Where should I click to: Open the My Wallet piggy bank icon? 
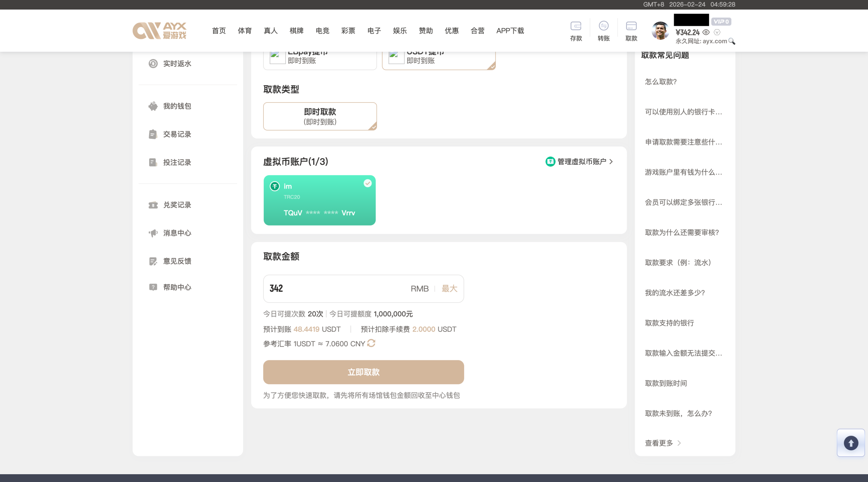pyautogui.click(x=153, y=106)
